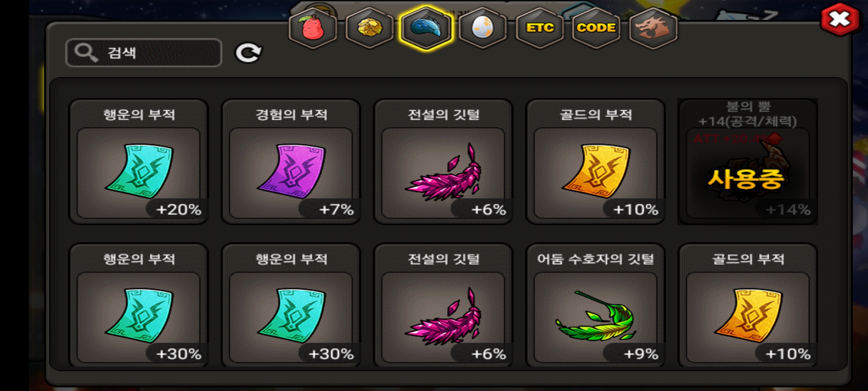Click the refresh arrow icon
Image resolution: width=868 pixels, height=391 pixels.
click(x=248, y=53)
